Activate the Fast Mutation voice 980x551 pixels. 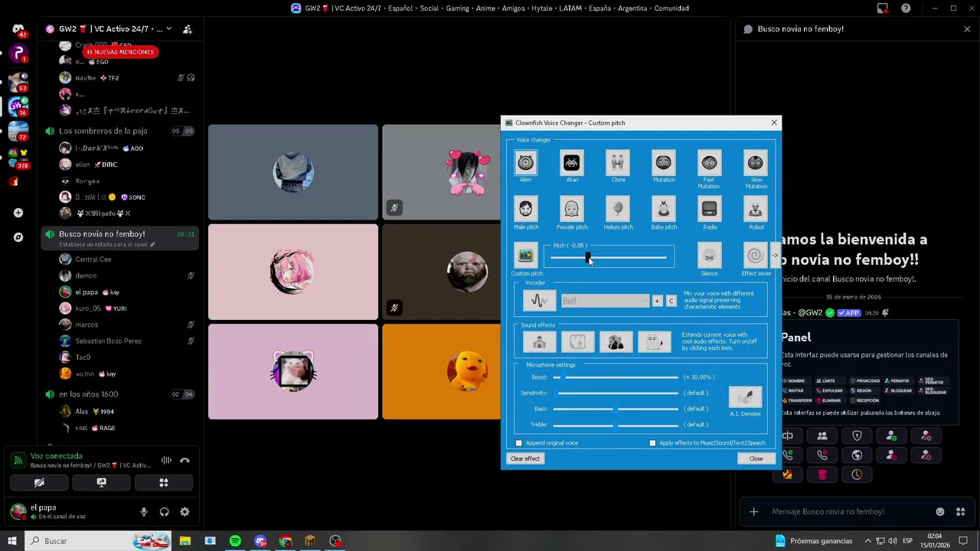(709, 162)
